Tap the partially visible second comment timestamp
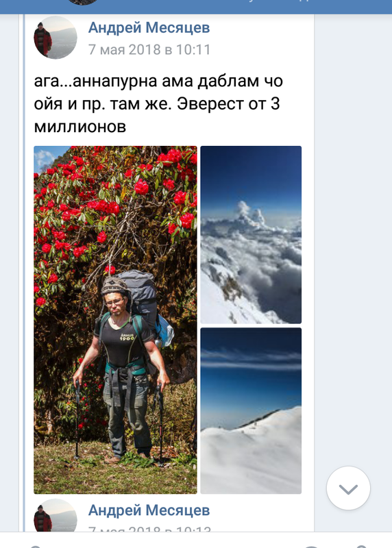The image size is (392, 548). pos(149,529)
